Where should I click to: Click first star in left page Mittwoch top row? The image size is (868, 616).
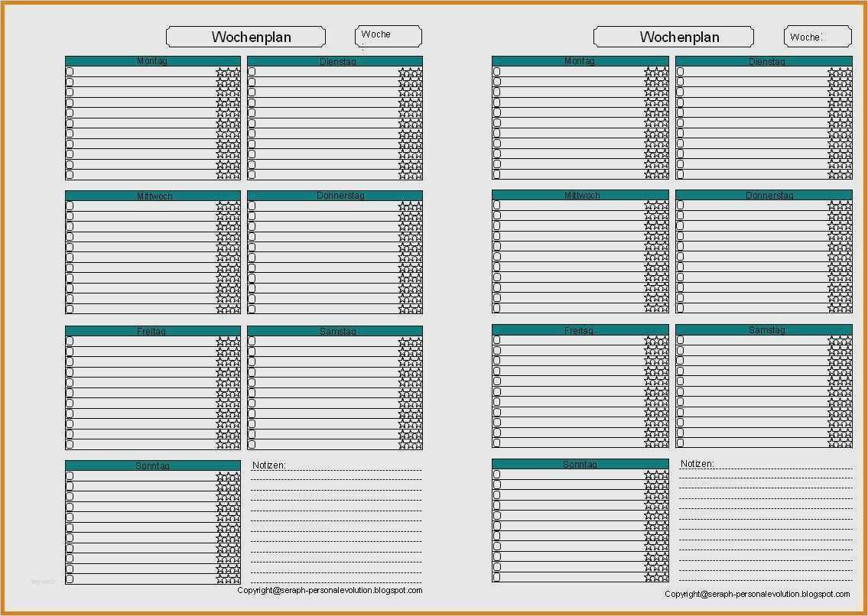point(221,206)
